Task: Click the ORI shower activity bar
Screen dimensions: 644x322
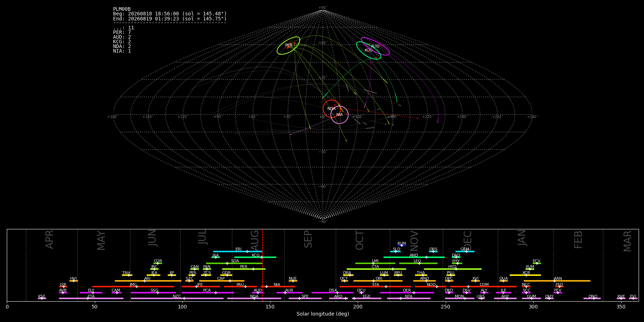Action: tap(378, 281)
